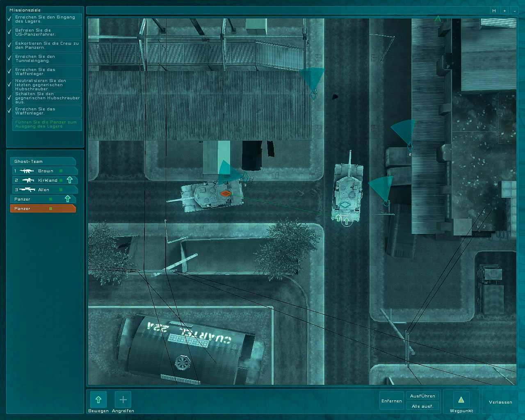
Task: Click objective 'Erreichen Sie den Eingang des Lagers'
Action: 47,19
